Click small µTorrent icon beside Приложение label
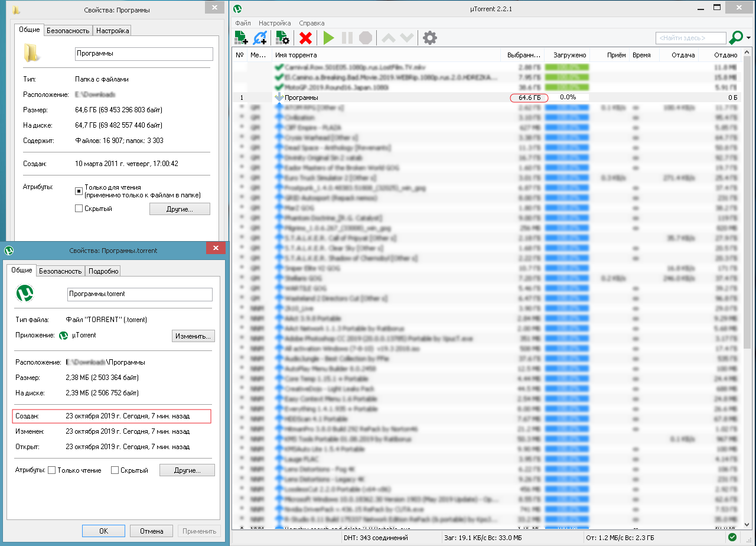The image size is (756, 546). click(x=63, y=336)
